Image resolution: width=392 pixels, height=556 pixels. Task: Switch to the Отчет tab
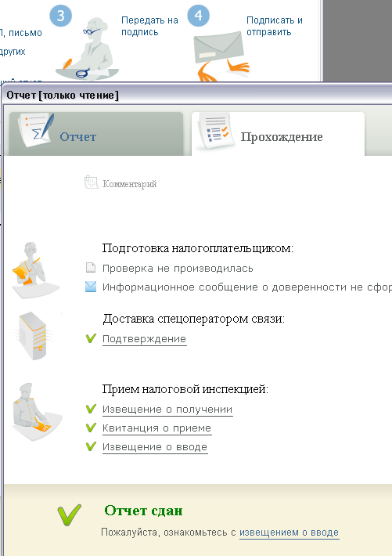[x=96, y=135]
